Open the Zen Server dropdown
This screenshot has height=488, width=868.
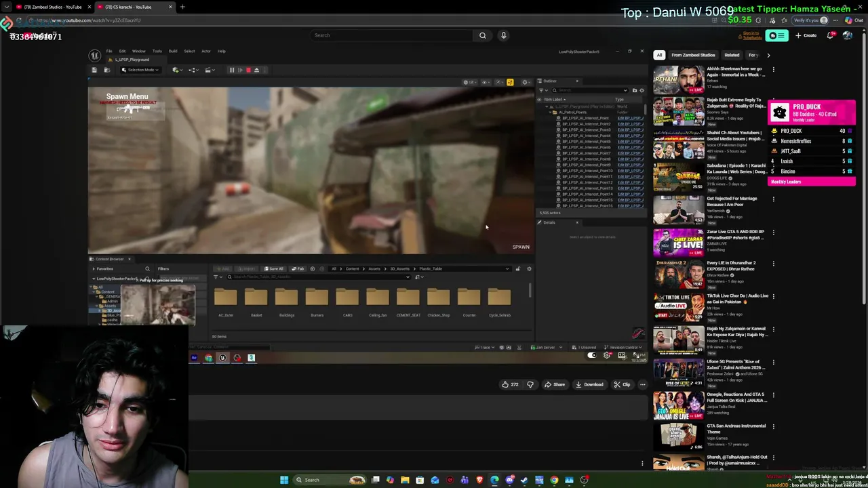click(548, 347)
